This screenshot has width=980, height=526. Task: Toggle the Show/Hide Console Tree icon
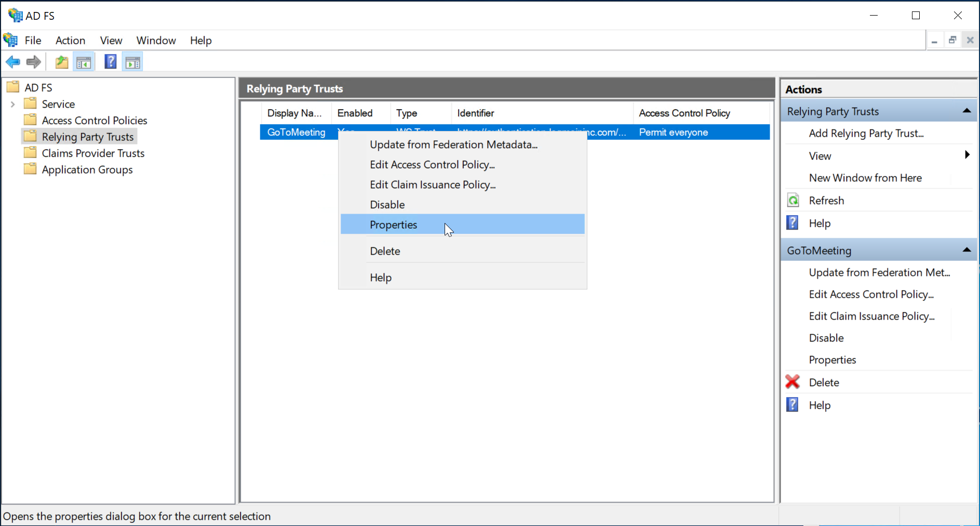tap(84, 62)
